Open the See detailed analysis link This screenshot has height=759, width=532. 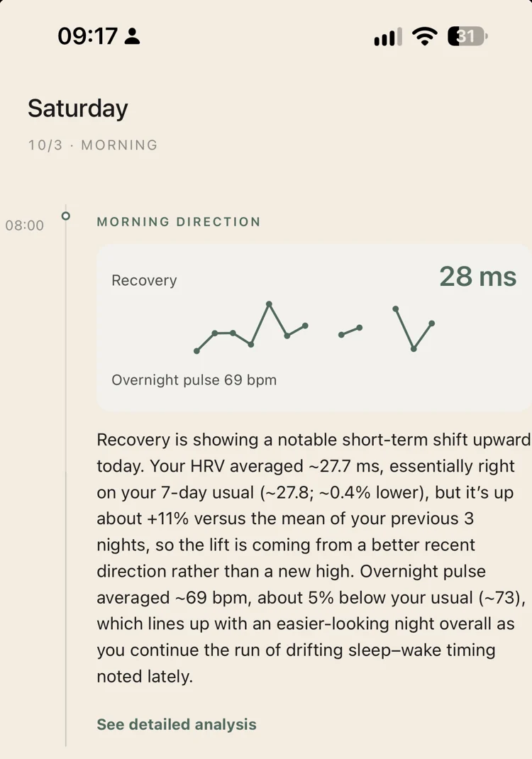(x=177, y=724)
